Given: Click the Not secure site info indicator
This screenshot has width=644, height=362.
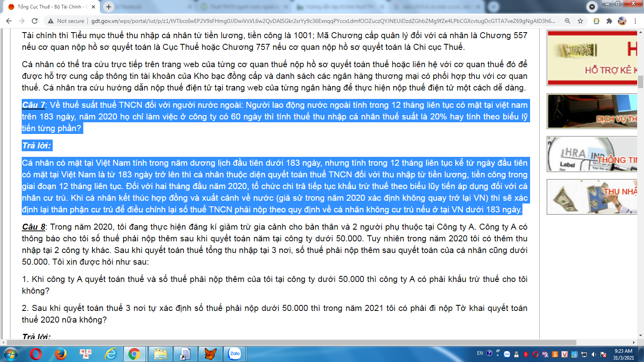Looking at the screenshot, I should [66, 21].
